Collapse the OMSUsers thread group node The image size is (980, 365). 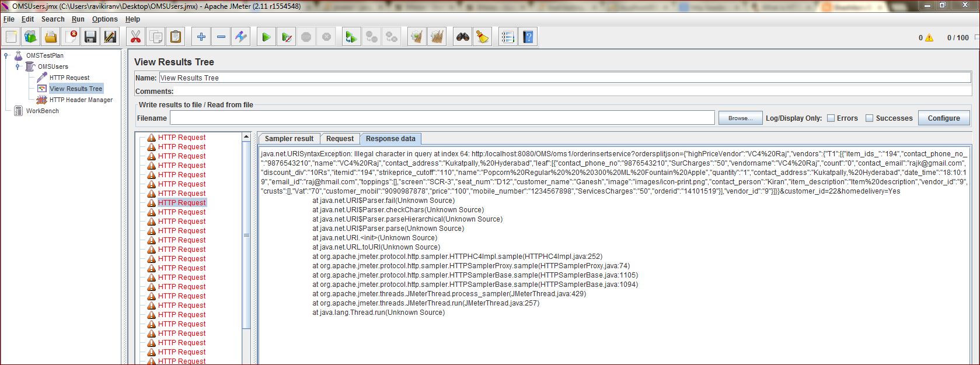(x=18, y=66)
